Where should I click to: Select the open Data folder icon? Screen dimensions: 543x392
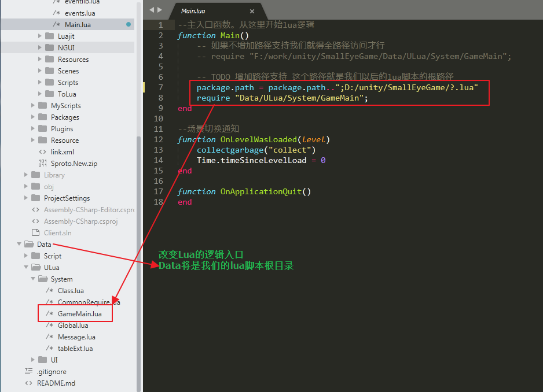(x=29, y=244)
